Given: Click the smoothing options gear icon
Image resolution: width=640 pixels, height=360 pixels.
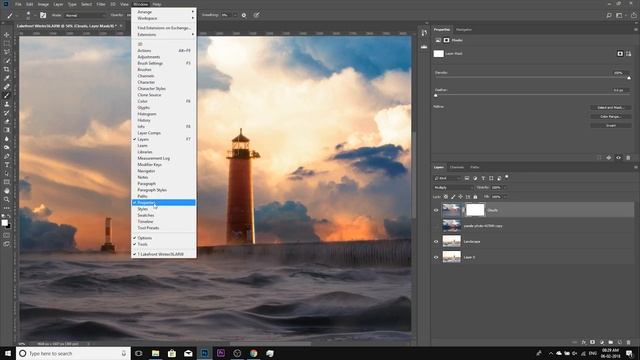Looking at the screenshot, I should pyautogui.click(x=244, y=15).
